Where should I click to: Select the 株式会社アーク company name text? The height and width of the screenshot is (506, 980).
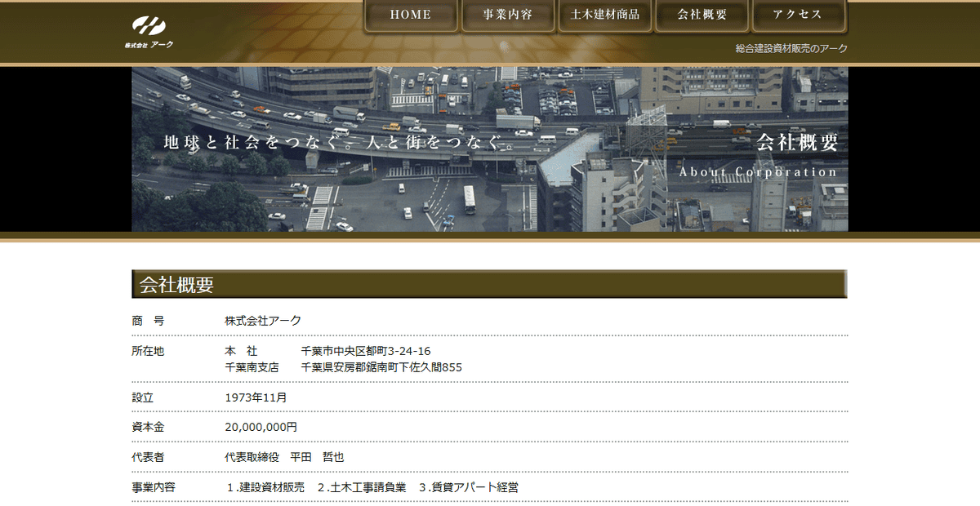point(263,320)
